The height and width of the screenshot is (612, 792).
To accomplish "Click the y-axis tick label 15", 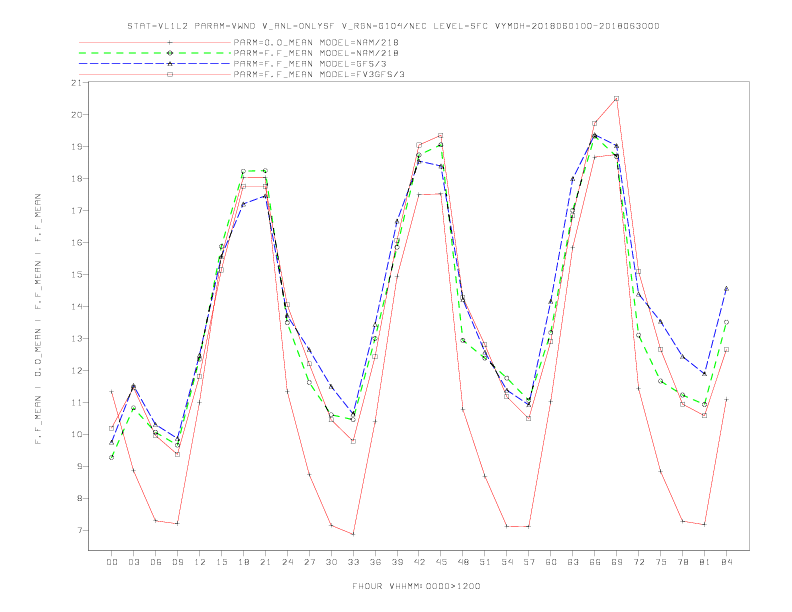I will (76, 275).
